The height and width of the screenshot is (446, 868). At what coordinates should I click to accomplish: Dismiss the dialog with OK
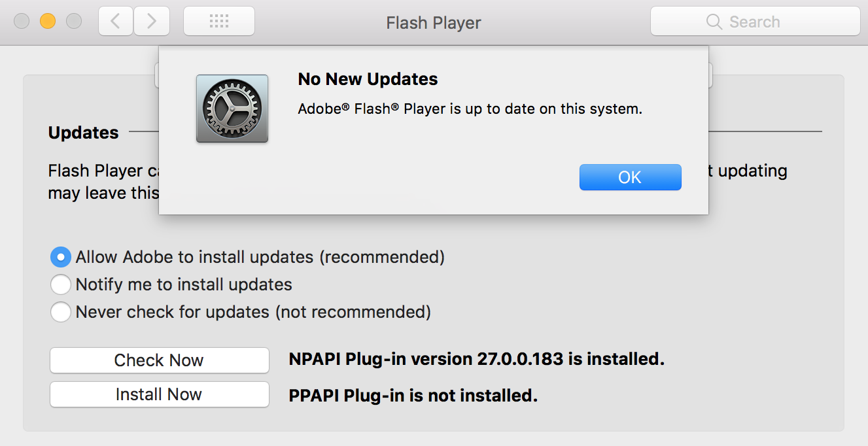[x=631, y=177]
